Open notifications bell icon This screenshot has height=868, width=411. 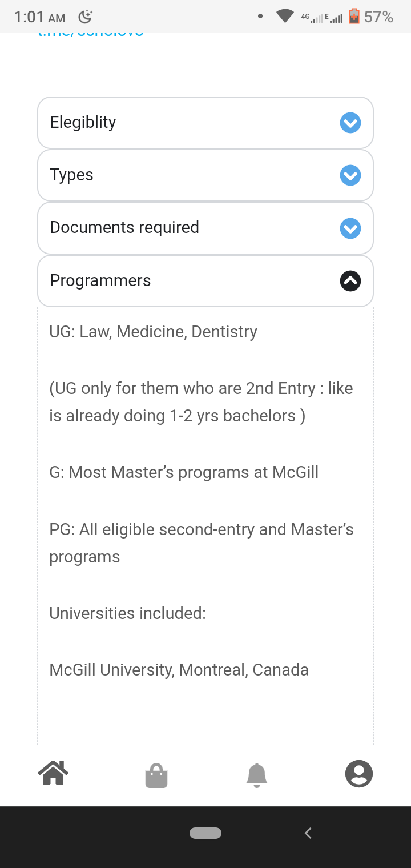pyautogui.click(x=257, y=775)
